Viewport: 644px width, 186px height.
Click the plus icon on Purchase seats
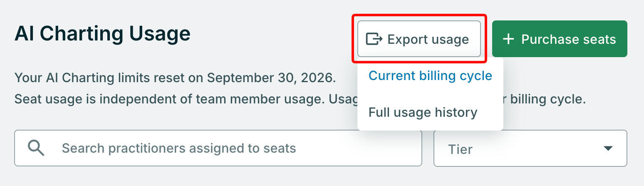click(x=508, y=39)
